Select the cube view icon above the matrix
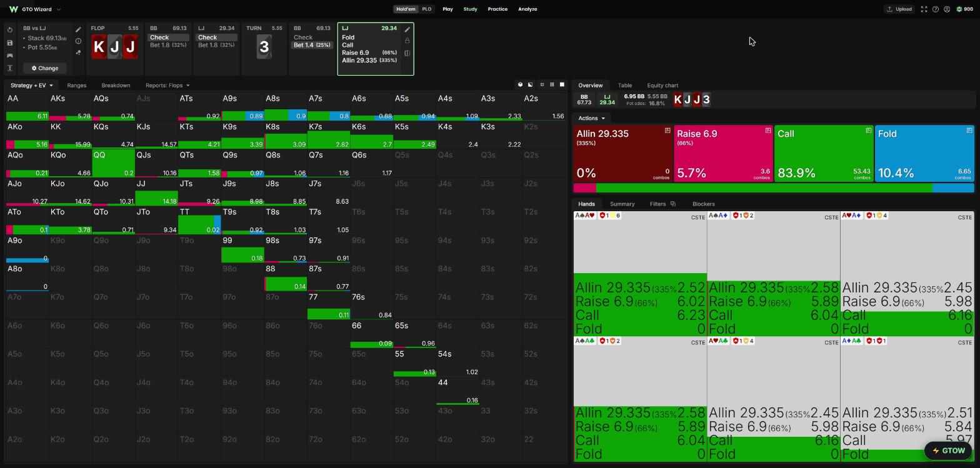The image size is (980, 468). (x=520, y=85)
